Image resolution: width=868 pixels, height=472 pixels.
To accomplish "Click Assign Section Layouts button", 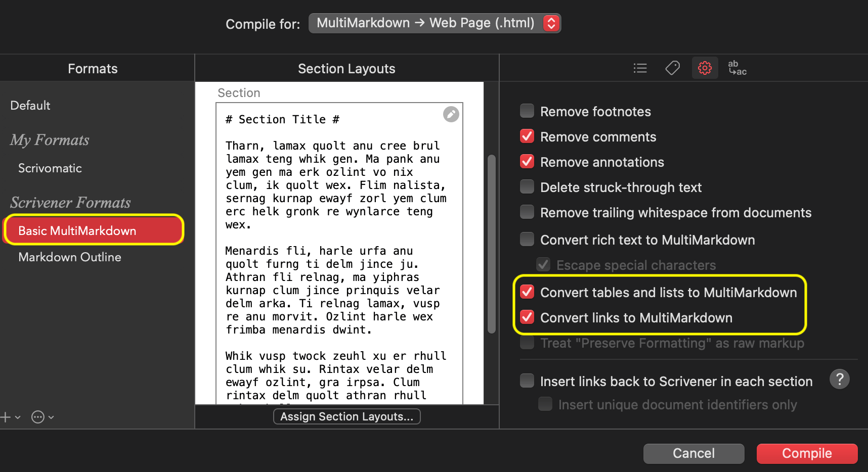I will coord(347,416).
